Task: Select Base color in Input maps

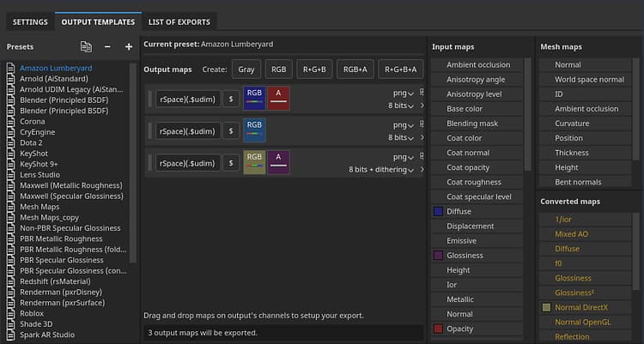Action: pos(465,109)
